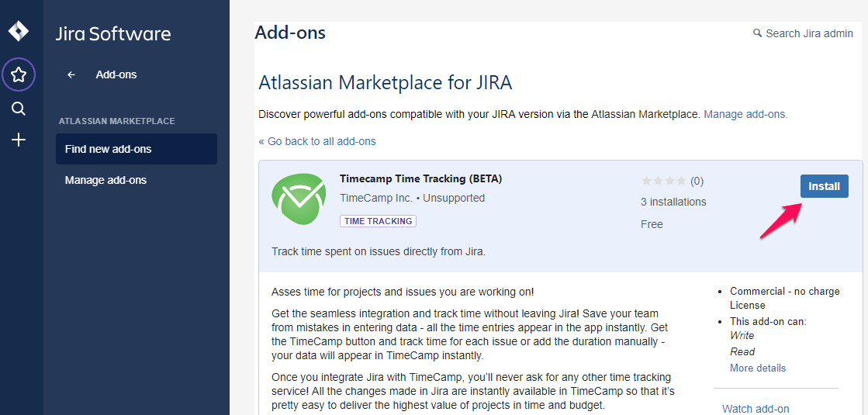The image size is (868, 415).
Task: Click the Jira diamond logo icon
Action: point(19,31)
